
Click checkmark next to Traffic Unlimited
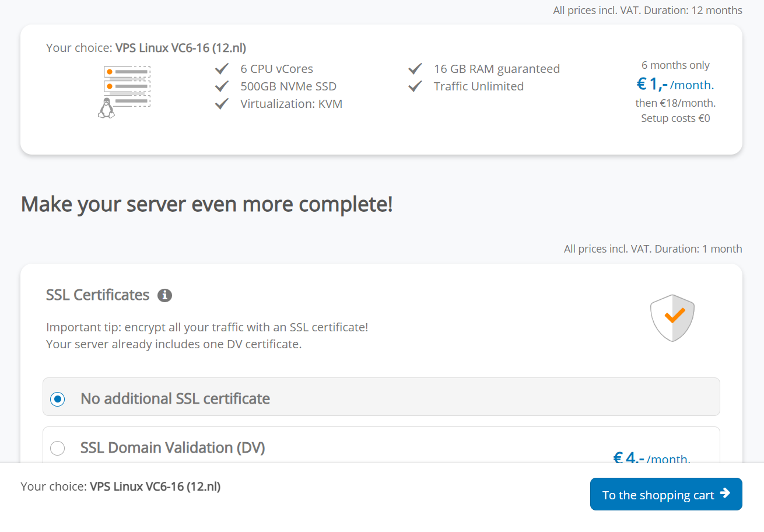click(415, 86)
